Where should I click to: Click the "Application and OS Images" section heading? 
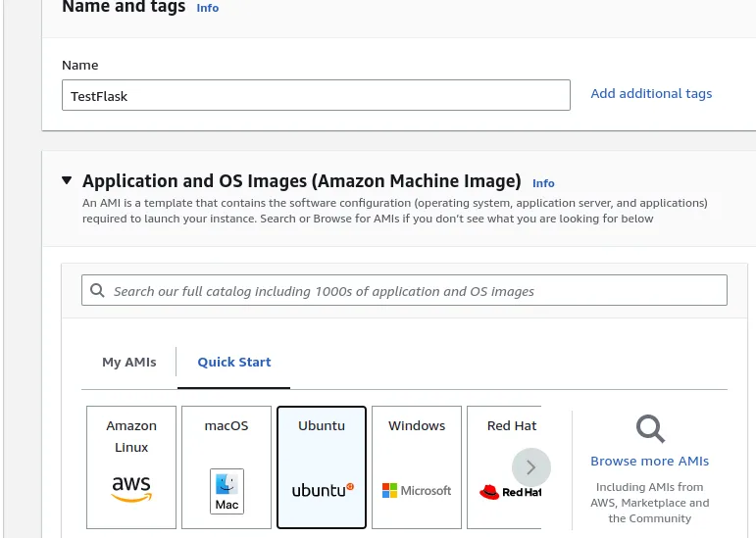click(x=301, y=181)
